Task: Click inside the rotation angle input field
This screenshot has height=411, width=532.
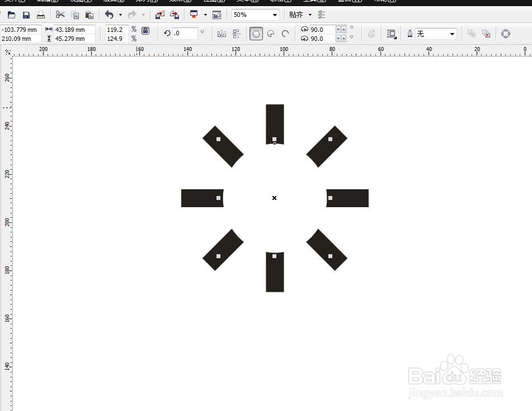Action: [x=185, y=33]
